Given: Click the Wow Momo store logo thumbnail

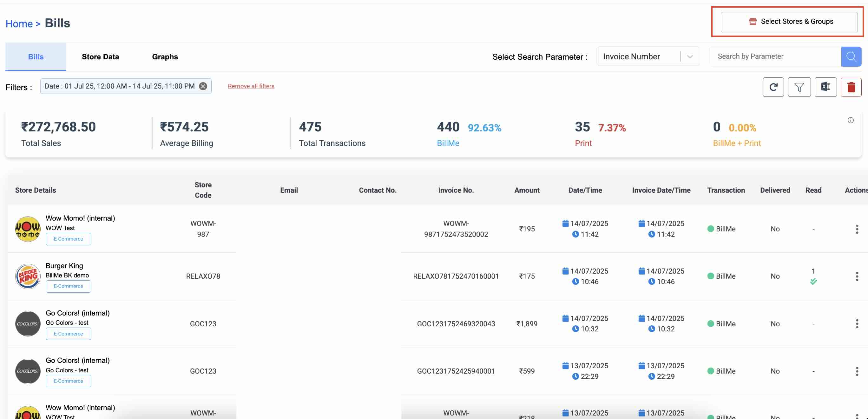Looking at the screenshot, I should click(x=28, y=229).
